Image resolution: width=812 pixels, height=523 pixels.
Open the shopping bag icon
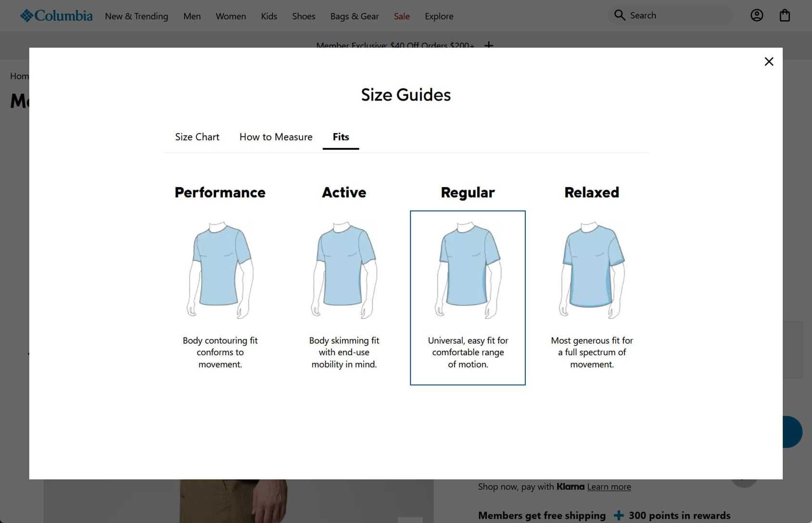click(x=785, y=15)
